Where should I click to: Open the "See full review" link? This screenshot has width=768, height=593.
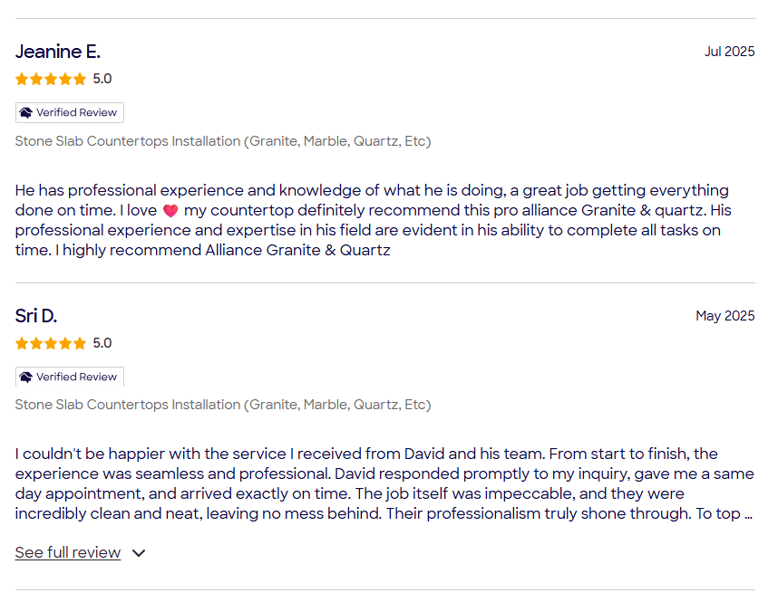[x=68, y=553]
